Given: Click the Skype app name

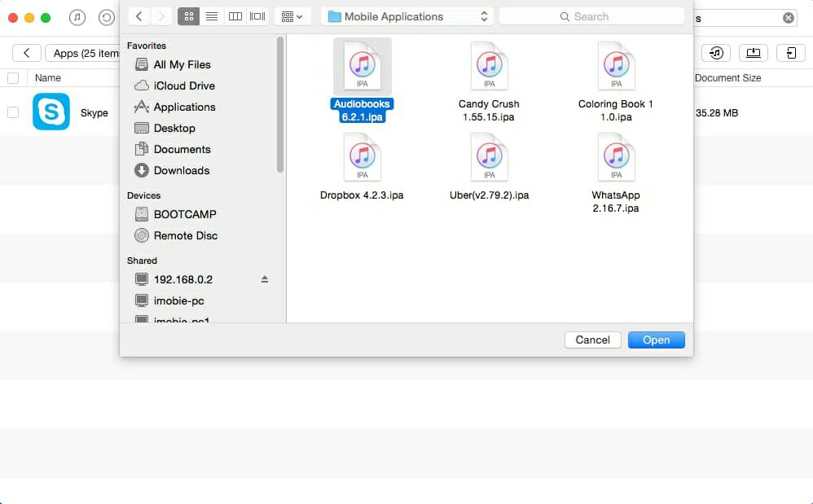Looking at the screenshot, I should point(94,113).
